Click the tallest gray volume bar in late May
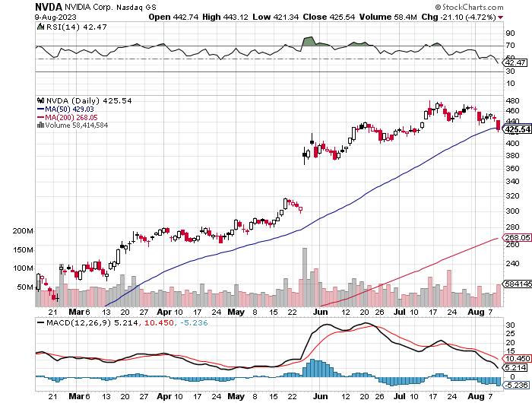532x403 pixels. coord(304,277)
